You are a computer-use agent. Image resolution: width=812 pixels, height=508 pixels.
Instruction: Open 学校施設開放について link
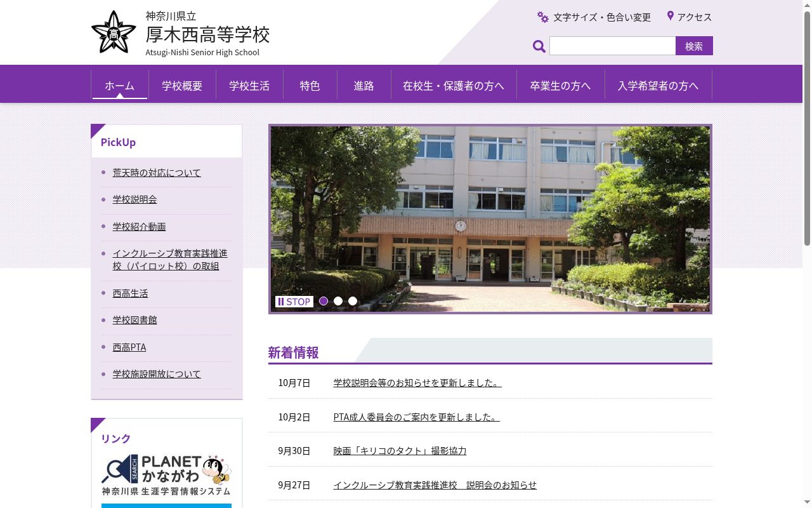point(157,374)
